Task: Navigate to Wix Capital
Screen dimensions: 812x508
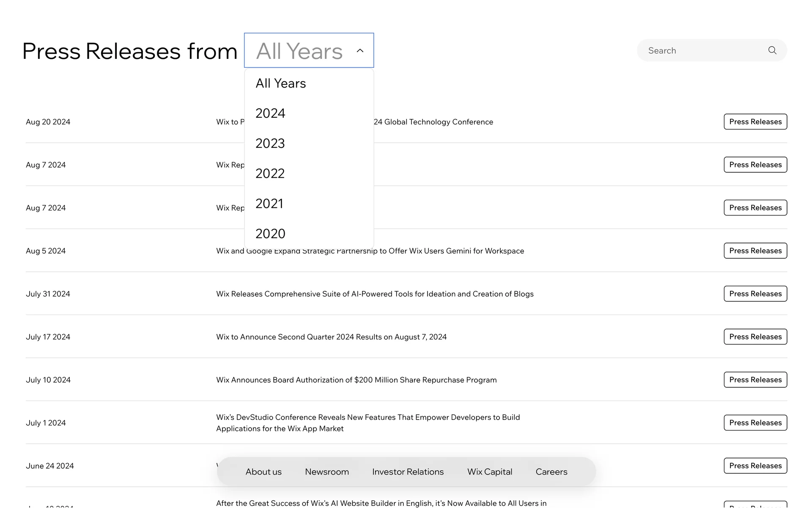Action: tap(490, 472)
